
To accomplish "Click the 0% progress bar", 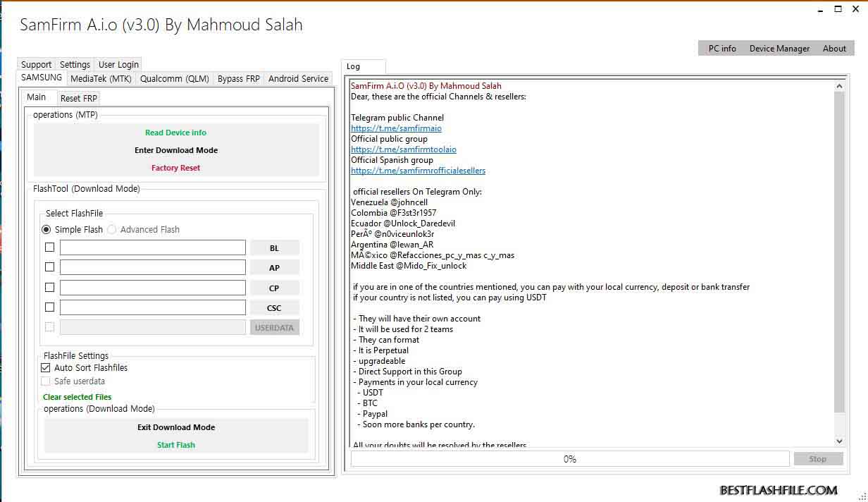I will (x=570, y=459).
